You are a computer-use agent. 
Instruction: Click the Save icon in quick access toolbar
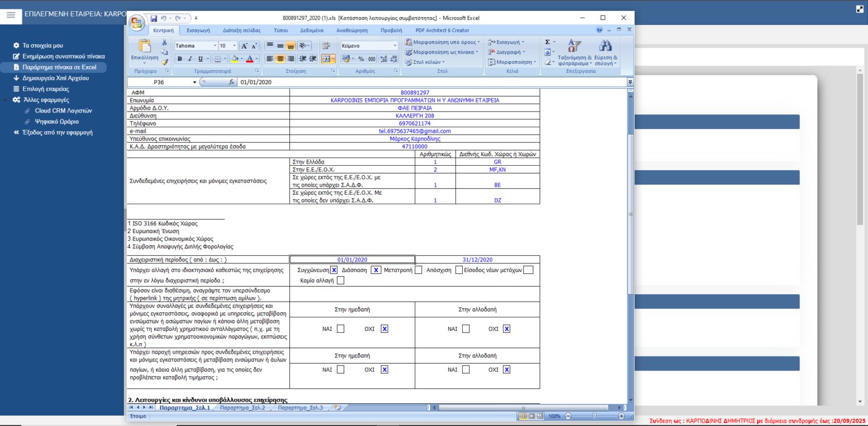[x=154, y=19]
